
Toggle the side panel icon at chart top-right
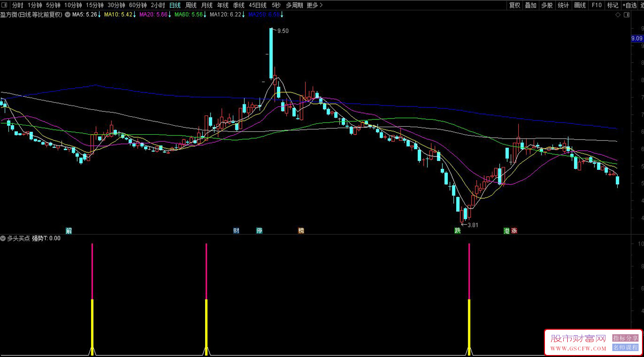[x=626, y=15]
